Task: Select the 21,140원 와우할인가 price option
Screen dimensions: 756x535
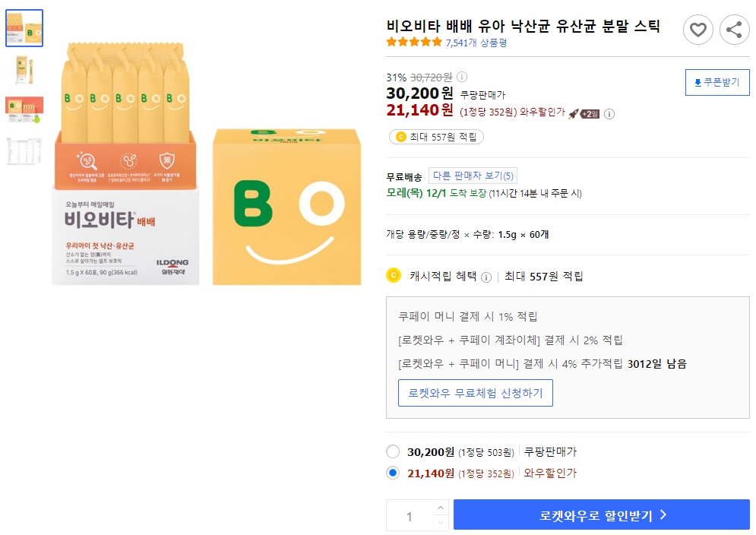Action: 393,472
